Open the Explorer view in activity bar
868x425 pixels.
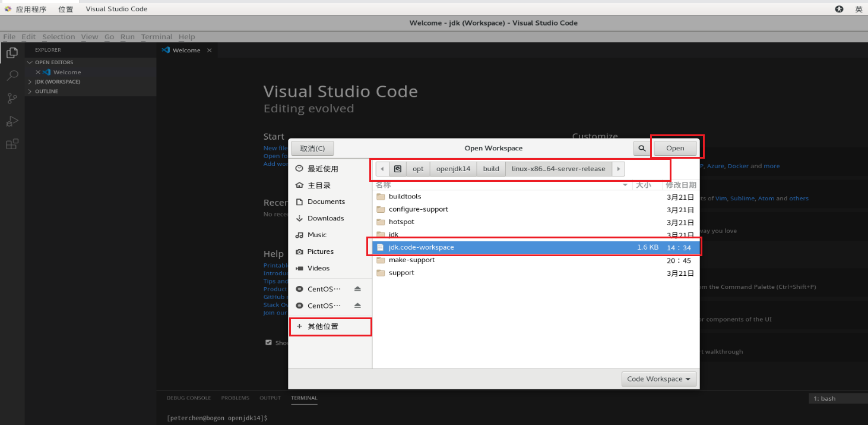pyautogui.click(x=12, y=53)
